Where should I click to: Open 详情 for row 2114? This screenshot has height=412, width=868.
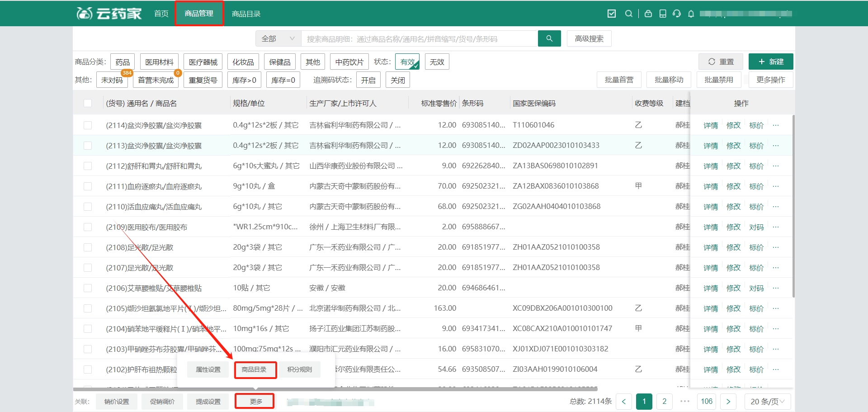pos(711,125)
